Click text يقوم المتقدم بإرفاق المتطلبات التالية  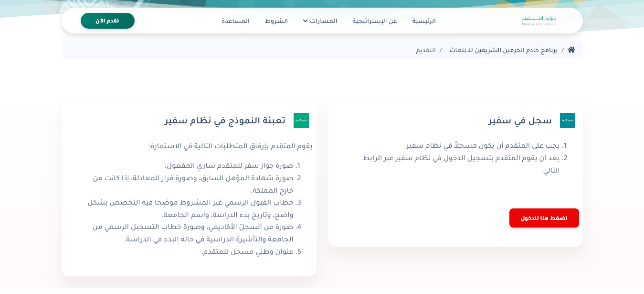click(x=231, y=146)
